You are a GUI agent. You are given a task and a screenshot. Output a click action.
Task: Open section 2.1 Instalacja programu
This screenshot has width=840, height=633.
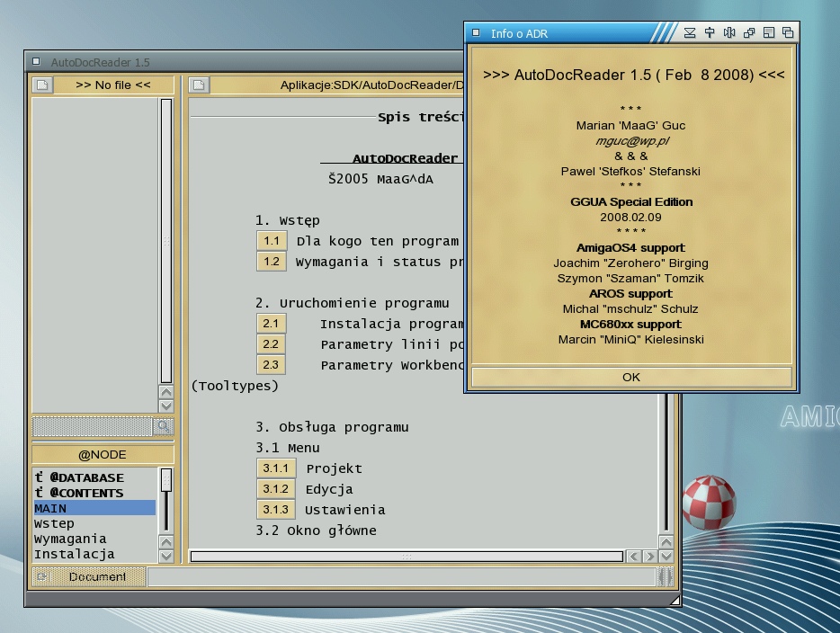coord(271,324)
